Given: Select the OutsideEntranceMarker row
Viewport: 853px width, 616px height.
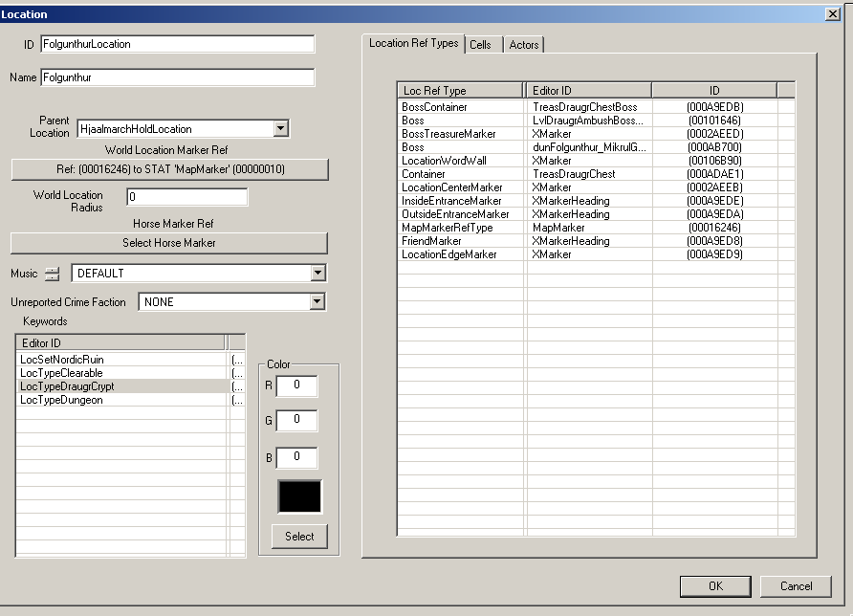Looking at the screenshot, I should coord(596,214).
